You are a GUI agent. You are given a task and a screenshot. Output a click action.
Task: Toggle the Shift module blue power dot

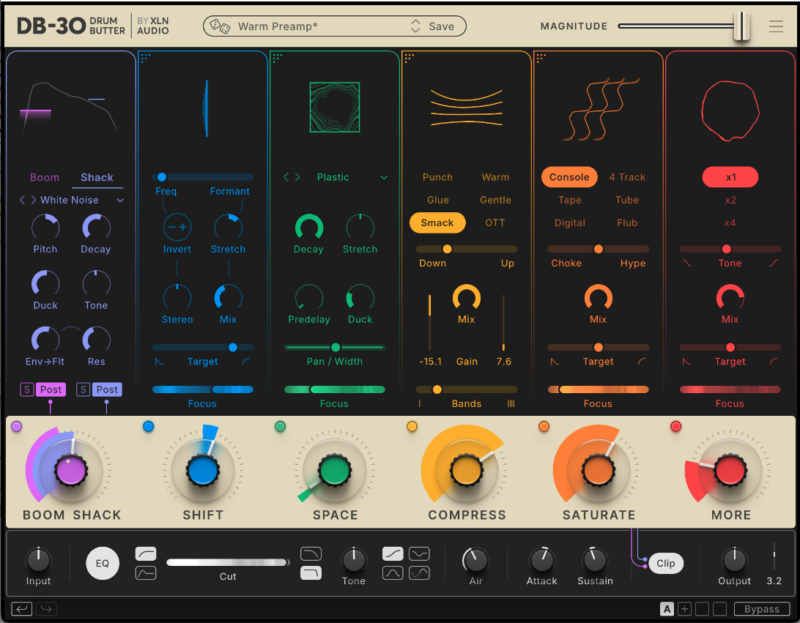tap(148, 427)
